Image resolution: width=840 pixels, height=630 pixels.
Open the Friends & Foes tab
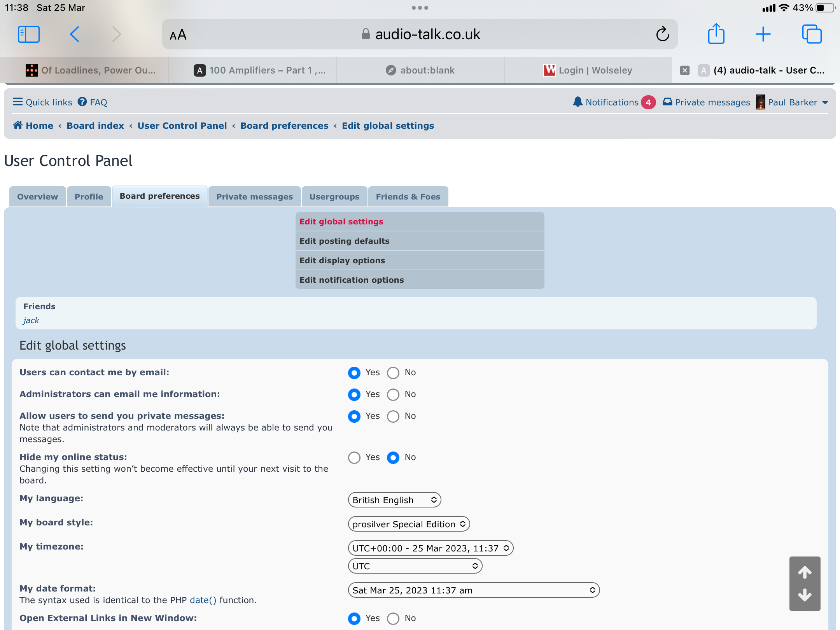(x=408, y=197)
